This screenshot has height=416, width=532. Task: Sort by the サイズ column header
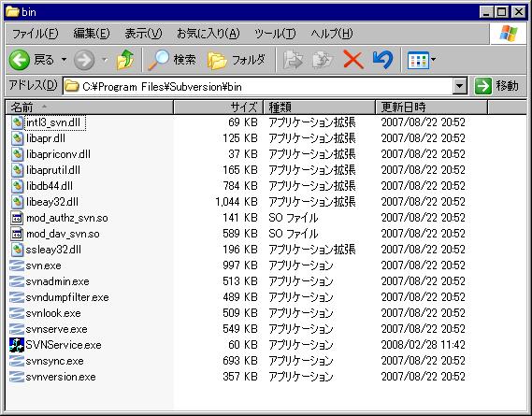(x=218, y=108)
